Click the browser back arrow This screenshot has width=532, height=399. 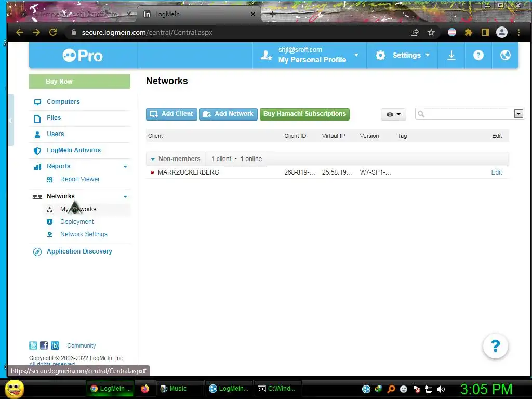pos(20,32)
